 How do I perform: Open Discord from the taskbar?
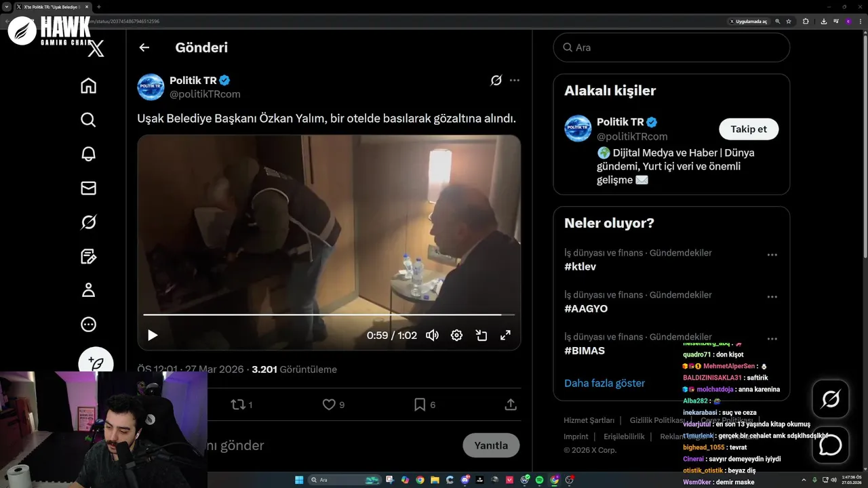pyautogui.click(x=465, y=480)
